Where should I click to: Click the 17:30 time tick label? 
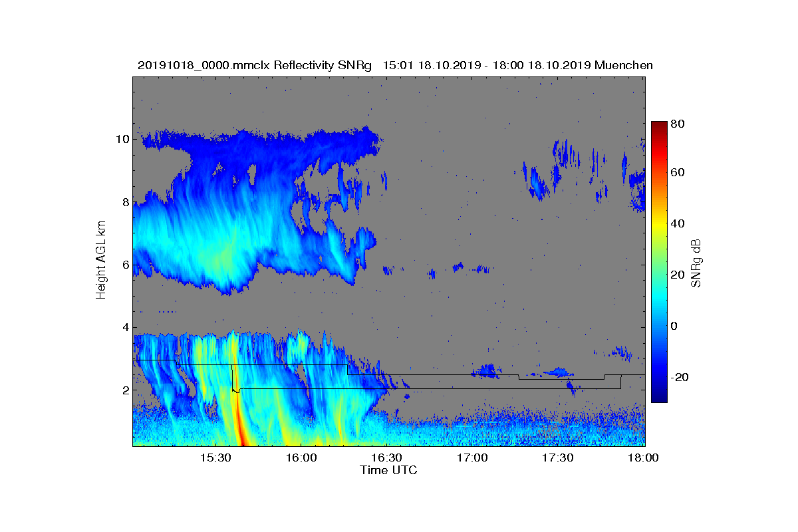point(558,458)
